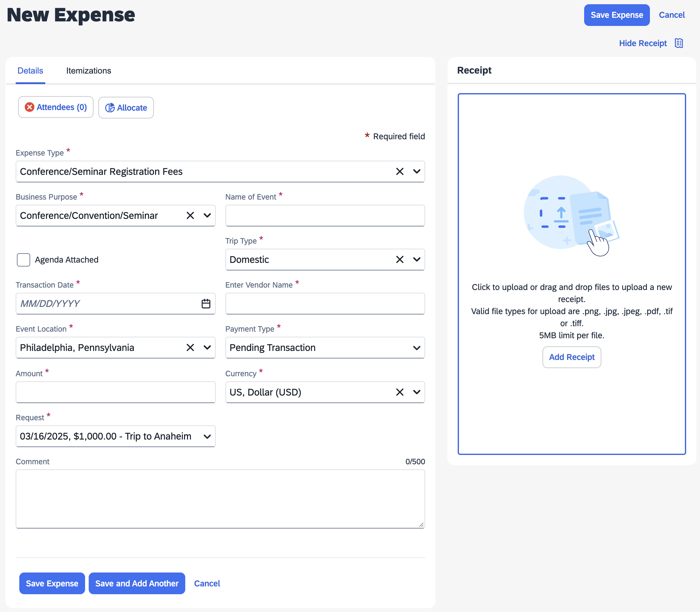This screenshot has height=612, width=700.
Task: Select the Details tab
Action: (30, 71)
